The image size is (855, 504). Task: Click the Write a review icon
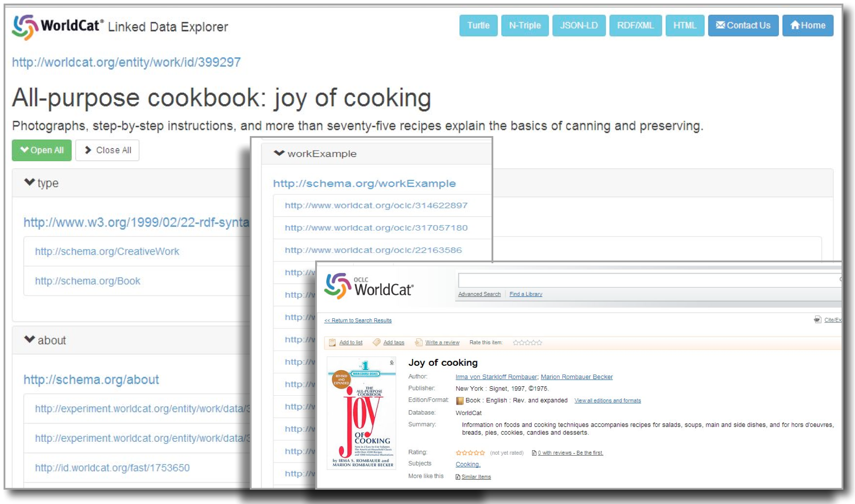coord(419,342)
